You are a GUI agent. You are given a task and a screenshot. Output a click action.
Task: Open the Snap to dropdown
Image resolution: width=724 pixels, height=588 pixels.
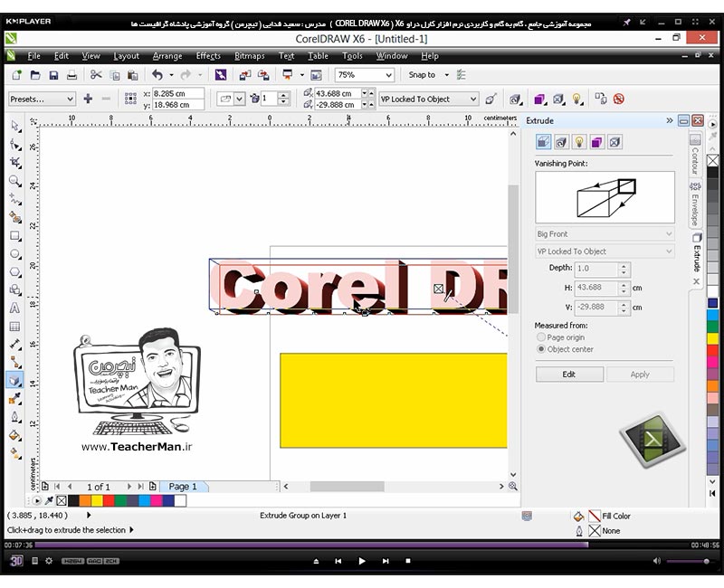pos(446,75)
